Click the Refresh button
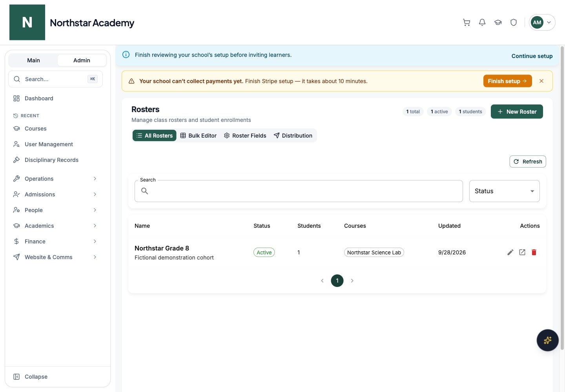 (x=528, y=162)
